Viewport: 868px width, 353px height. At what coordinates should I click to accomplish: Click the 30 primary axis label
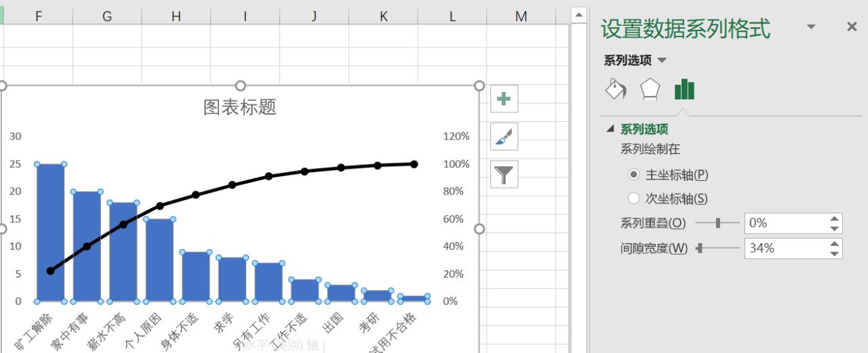pyautogui.click(x=15, y=136)
